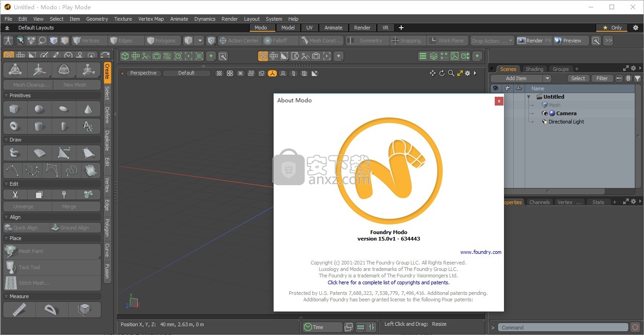
Task: Select the lasso selection tool in top toolbar
Action: [42, 41]
